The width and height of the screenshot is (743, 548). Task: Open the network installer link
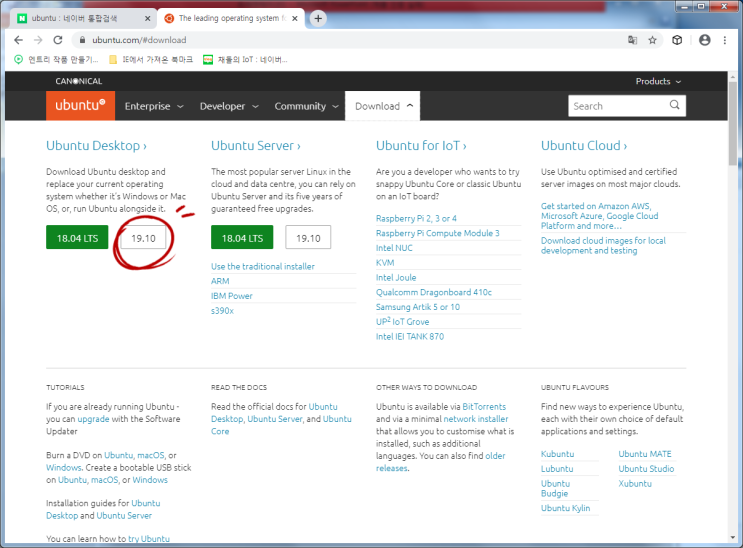[x=476, y=419]
